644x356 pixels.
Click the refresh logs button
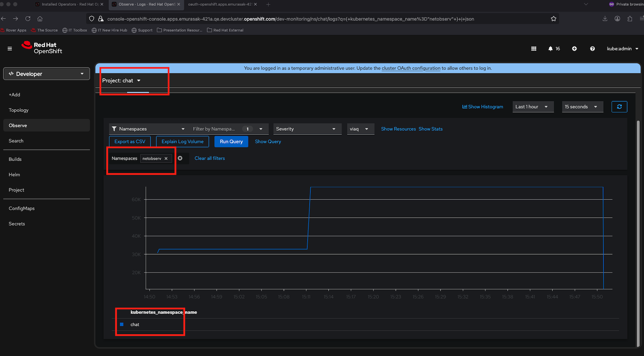click(x=619, y=107)
